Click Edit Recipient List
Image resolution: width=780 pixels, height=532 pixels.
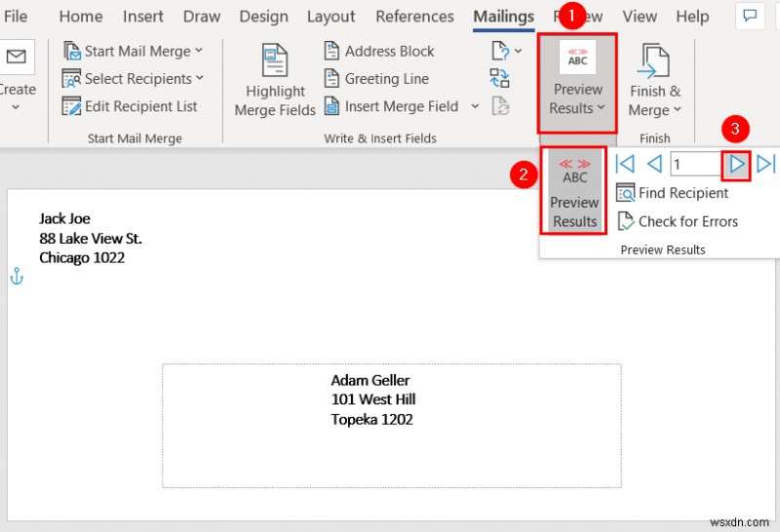[x=130, y=106]
